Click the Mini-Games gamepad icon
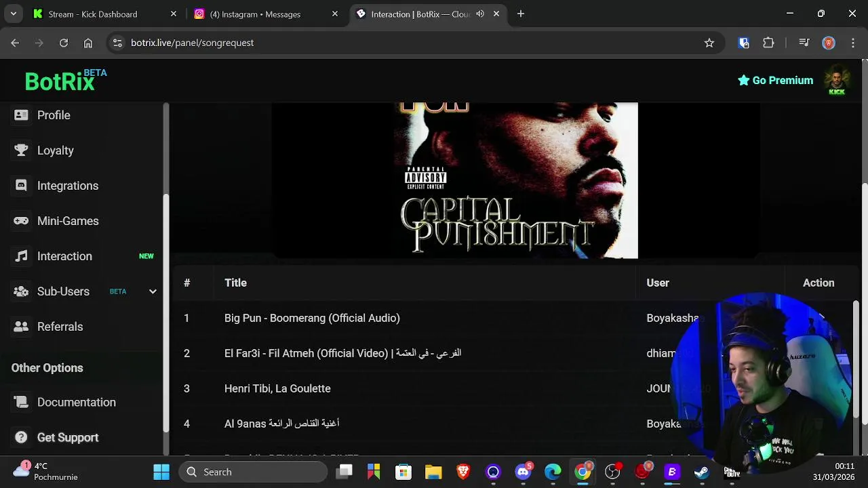Screen dimensions: 868x488 tap(21, 221)
